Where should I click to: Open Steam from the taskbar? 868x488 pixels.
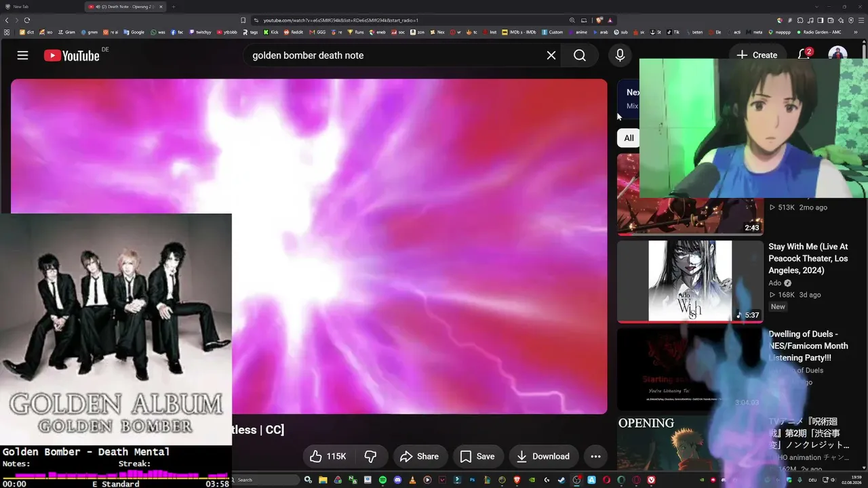pyautogui.click(x=561, y=480)
